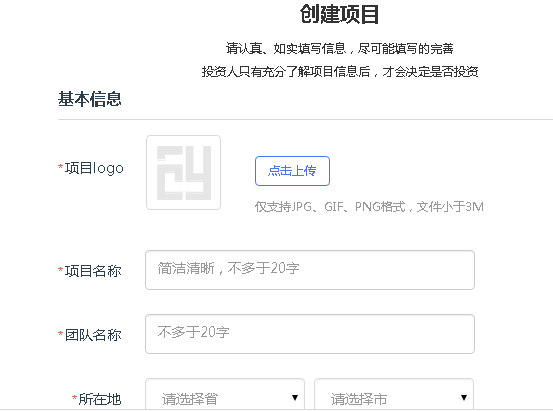This screenshot has width=553, height=411.
Task: Click the 请认真、如实填写信息 instruction line
Action: click(x=339, y=48)
